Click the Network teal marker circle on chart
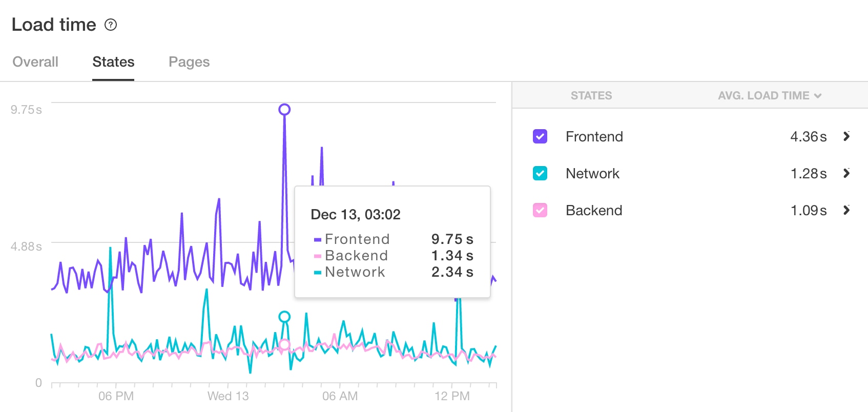This screenshot has height=412, width=868. click(284, 317)
